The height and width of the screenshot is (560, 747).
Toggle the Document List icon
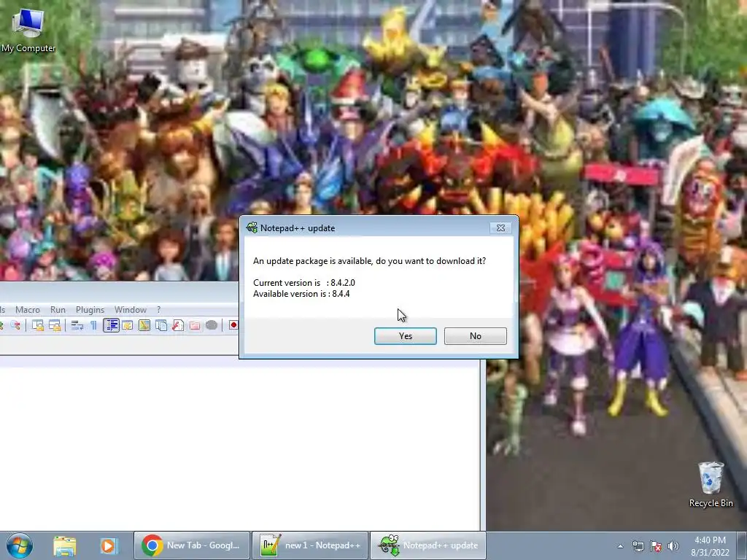click(x=161, y=325)
